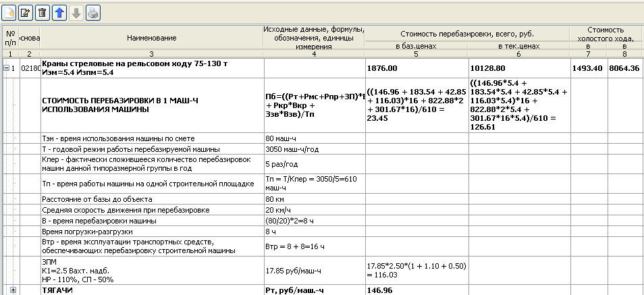Click the Рт, руб/маш.-ч cell

tap(315, 290)
